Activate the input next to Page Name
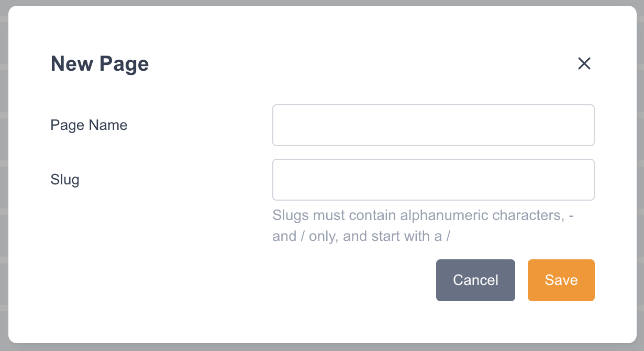 433,125
